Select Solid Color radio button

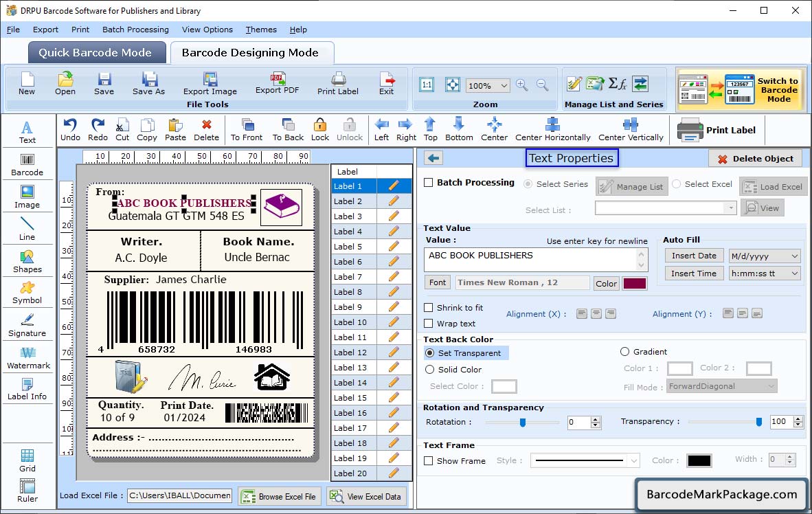pyautogui.click(x=430, y=370)
